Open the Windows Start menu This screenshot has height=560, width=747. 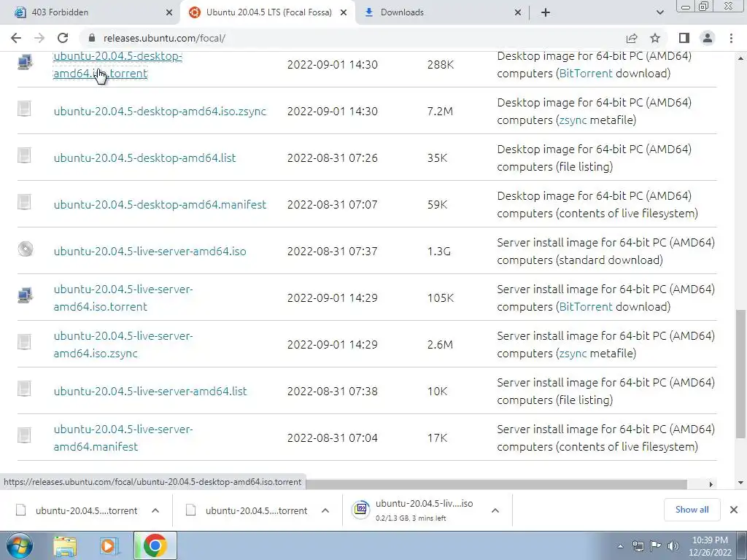(x=20, y=545)
